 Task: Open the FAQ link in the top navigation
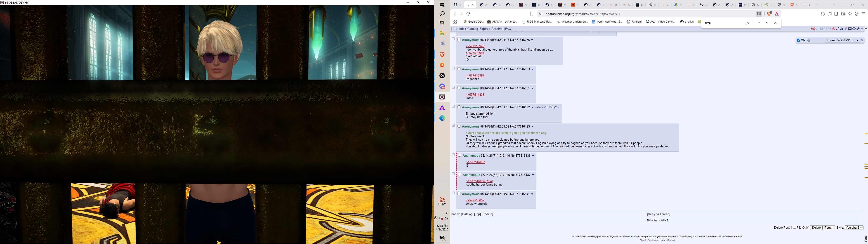(x=508, y=29)
